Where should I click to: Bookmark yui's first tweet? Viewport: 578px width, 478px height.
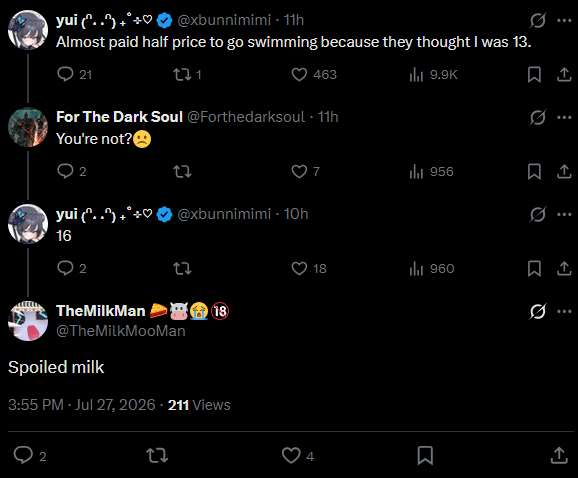534,74
